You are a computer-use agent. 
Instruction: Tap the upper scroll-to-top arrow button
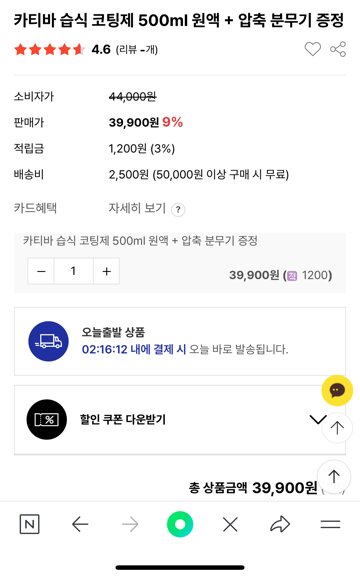337,428
